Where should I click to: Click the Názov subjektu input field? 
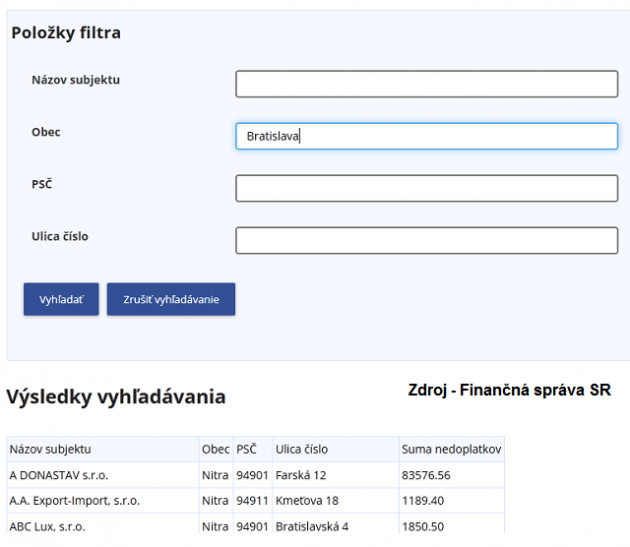coord(426,84)
